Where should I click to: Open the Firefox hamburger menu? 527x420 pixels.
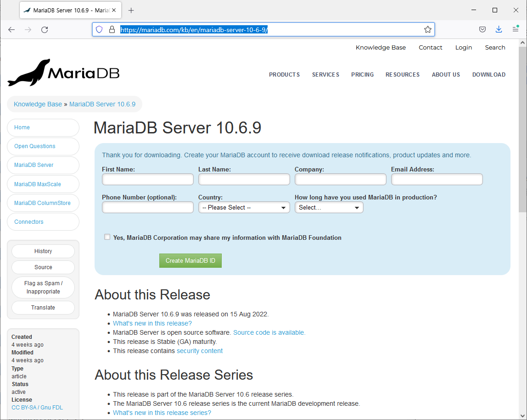515,29
